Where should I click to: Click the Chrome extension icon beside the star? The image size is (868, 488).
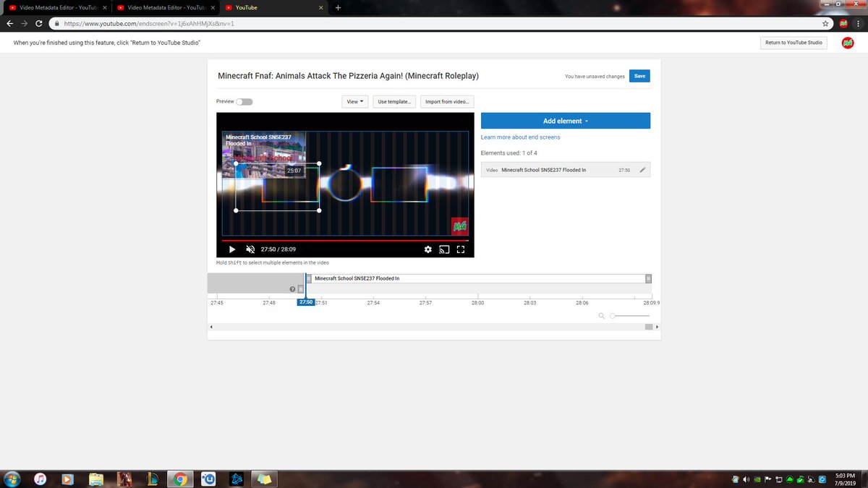[x=843, y=23]
